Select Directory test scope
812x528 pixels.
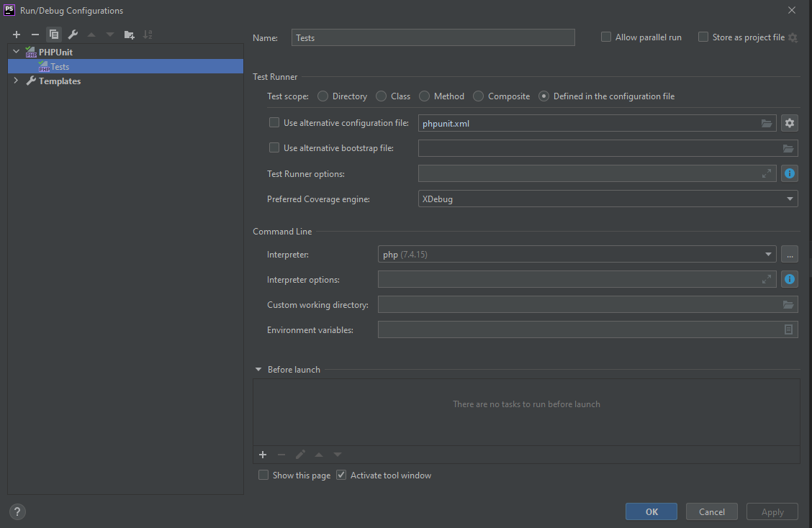(x=322, y=96)
